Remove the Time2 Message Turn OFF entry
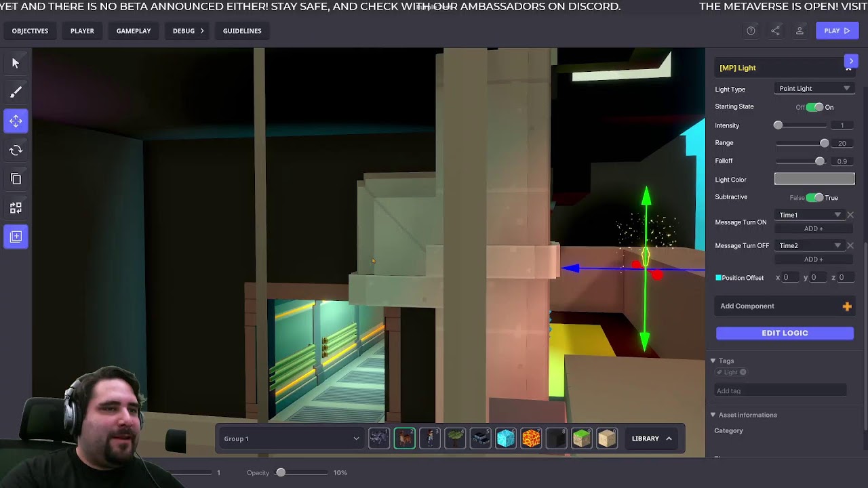868x488 pixels. [850, 245]
